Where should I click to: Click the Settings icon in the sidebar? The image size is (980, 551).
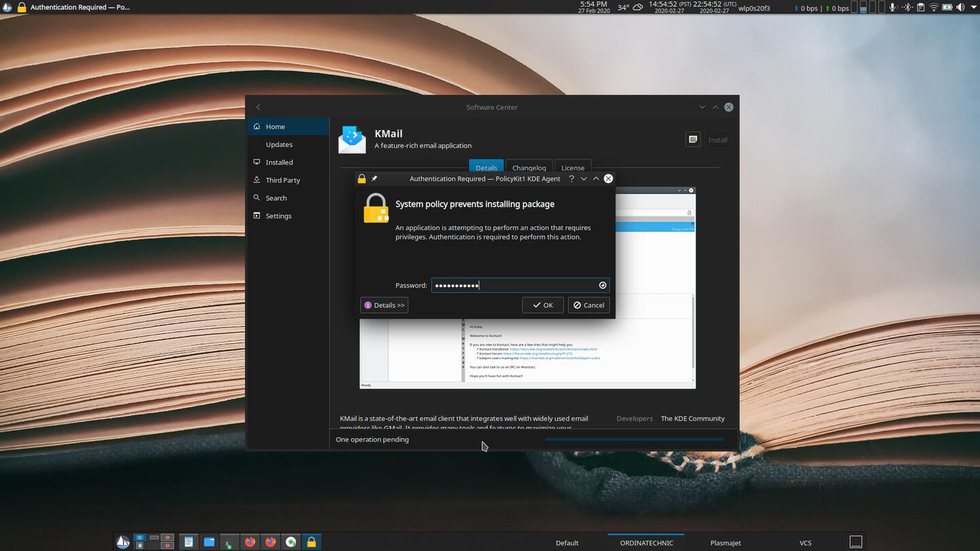tap(257, 215)
